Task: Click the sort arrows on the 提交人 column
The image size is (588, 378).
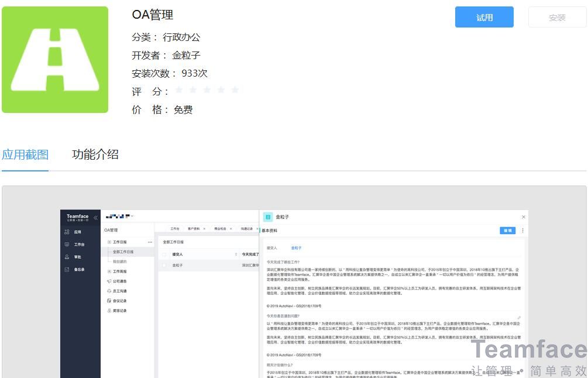Action: [236, 253]
